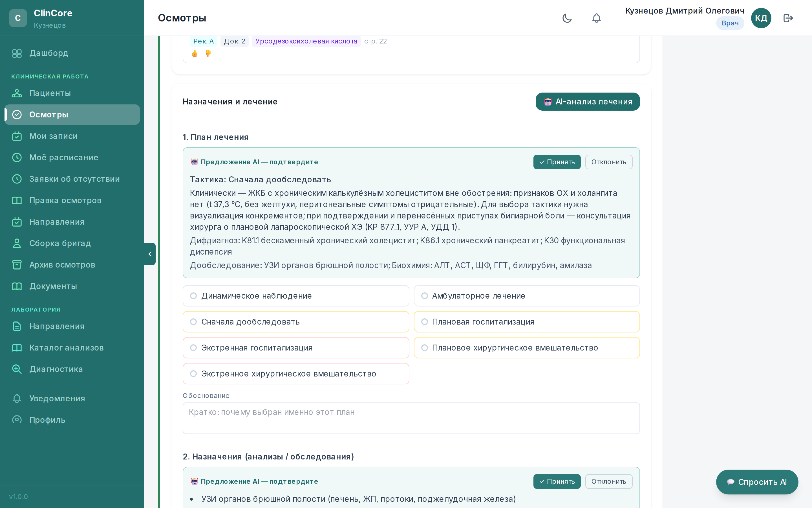Select Динамическое наблюдение radio option
This screenshot has height=508, width=812.
[296, 296]
